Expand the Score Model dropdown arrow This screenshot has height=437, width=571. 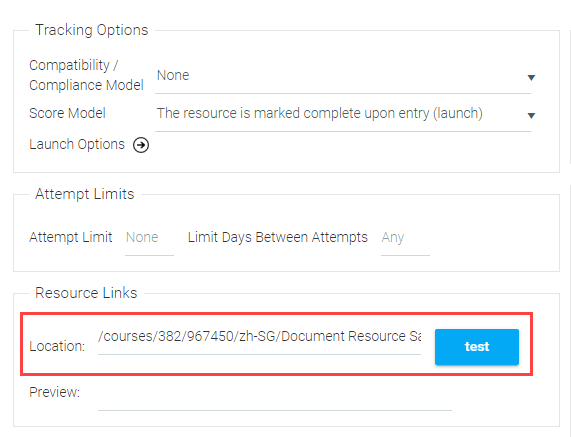point(531,115)
